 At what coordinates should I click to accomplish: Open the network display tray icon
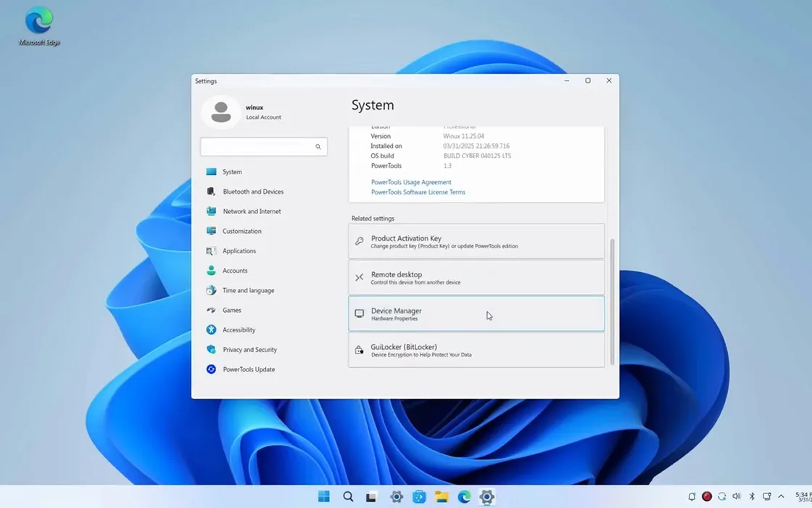tap(767, 496)
